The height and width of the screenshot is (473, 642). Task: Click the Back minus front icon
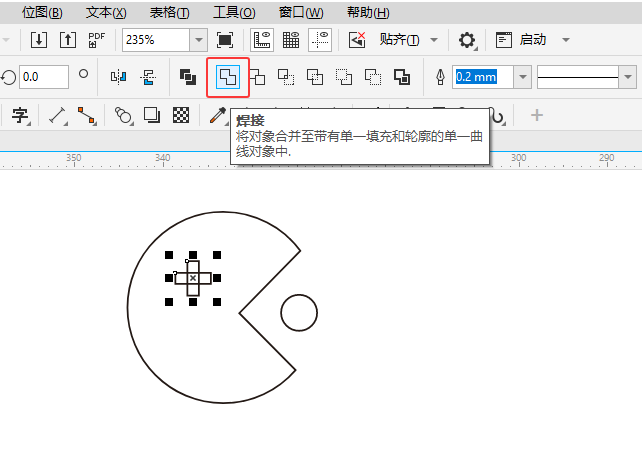tap(373, 77)
